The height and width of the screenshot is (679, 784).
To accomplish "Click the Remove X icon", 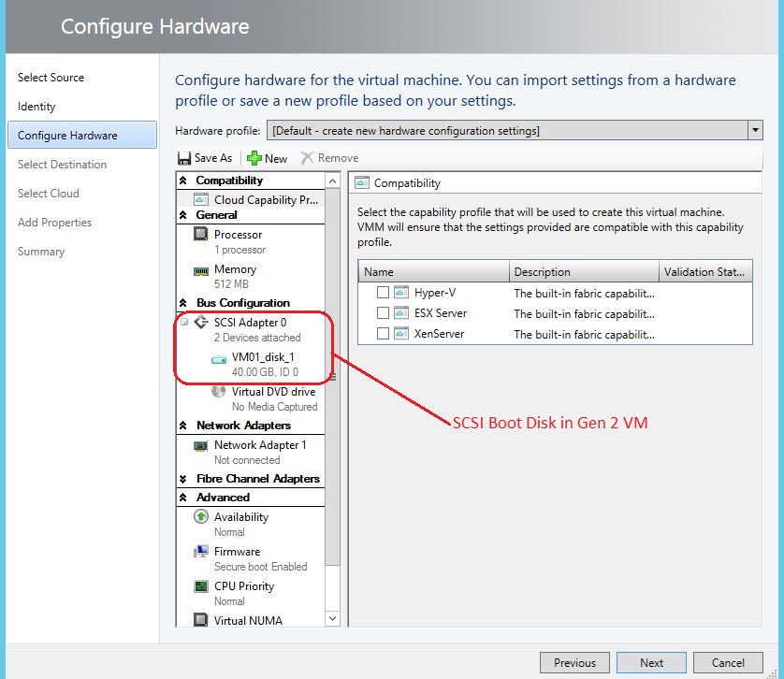I will click(x=307, y=158).
